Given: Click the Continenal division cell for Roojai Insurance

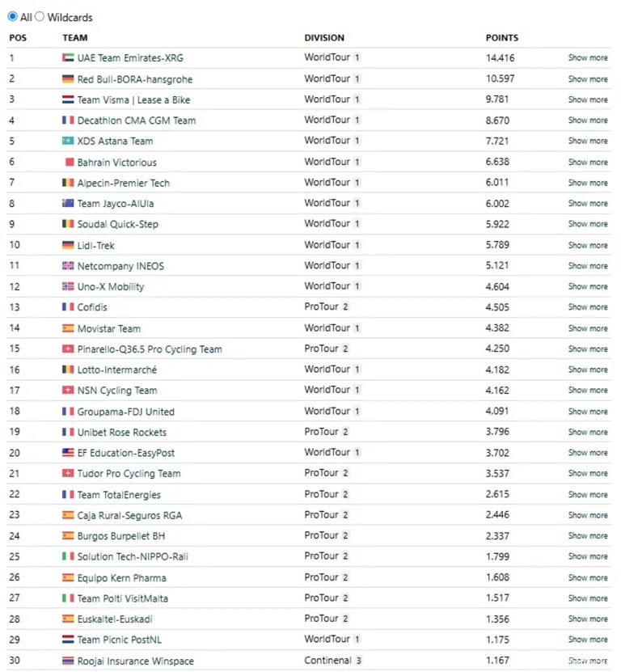Looking at the screenshot, I should tap(332, 661).
